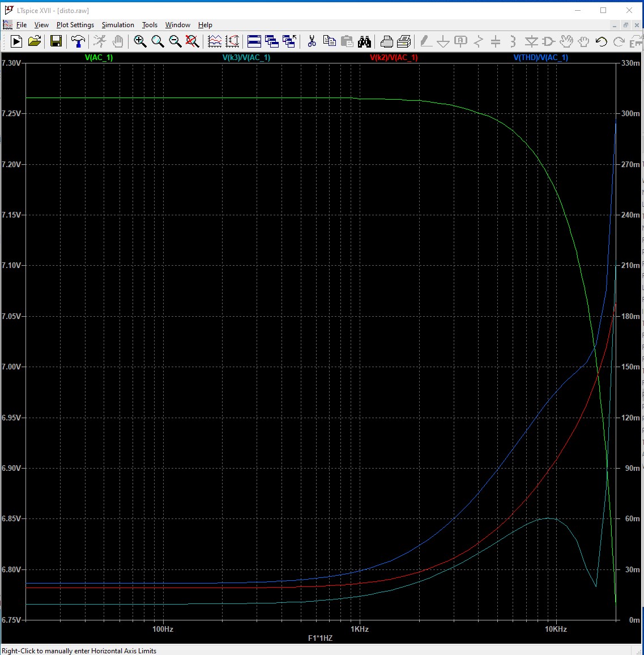Image resolution: width=644 pixels, height=655 pixels.
Task: Tile windows horizontally icon
Action: pos(254,41)
